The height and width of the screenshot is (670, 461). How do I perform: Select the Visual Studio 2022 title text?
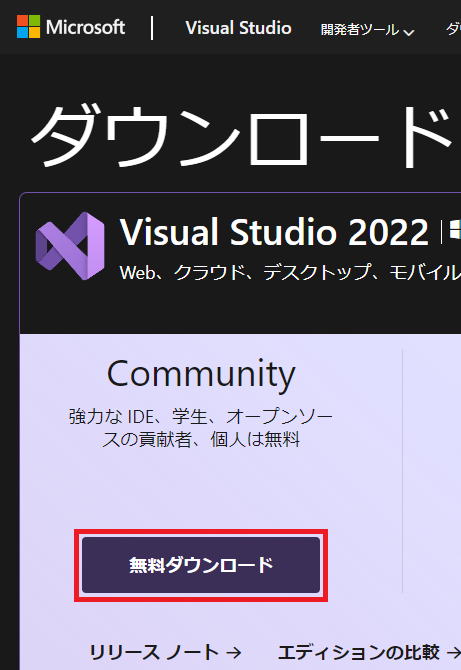click(x=274, y=232)
